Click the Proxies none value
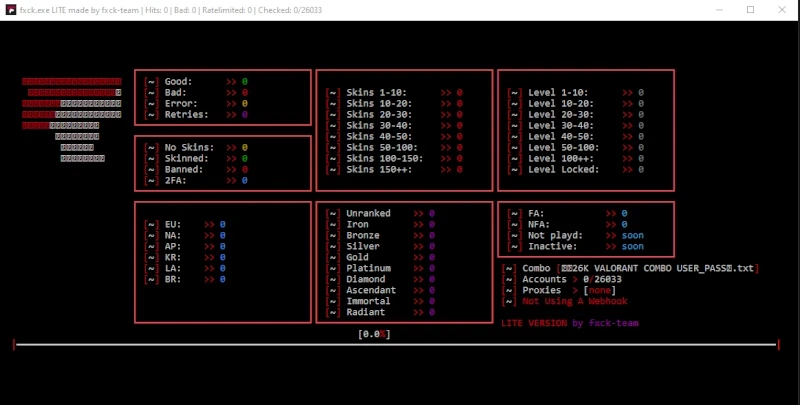 (597, 290)
